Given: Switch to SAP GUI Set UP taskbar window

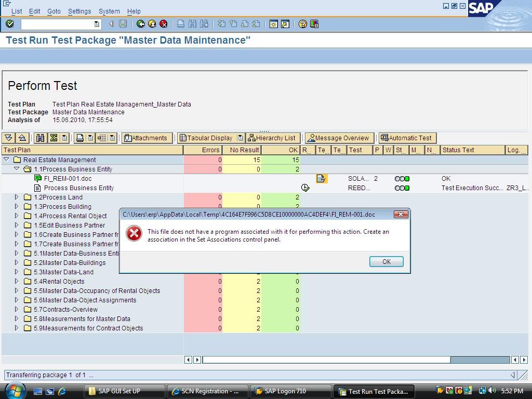Looking at the screenshot, I should click(x=125, y=391).
